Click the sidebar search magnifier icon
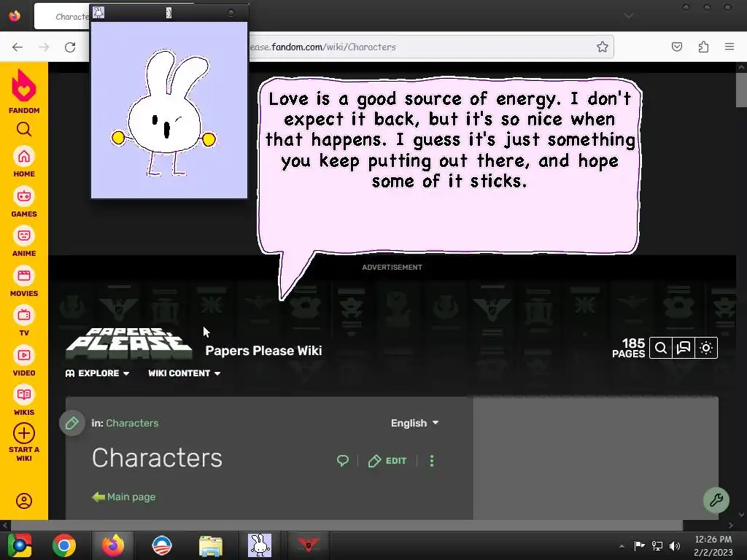This screenshot has height=560, width=747. (24, 129)
